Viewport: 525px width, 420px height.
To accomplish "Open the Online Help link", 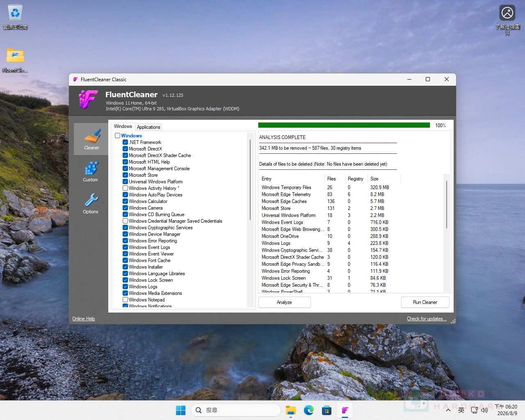I will coord(84,319).
